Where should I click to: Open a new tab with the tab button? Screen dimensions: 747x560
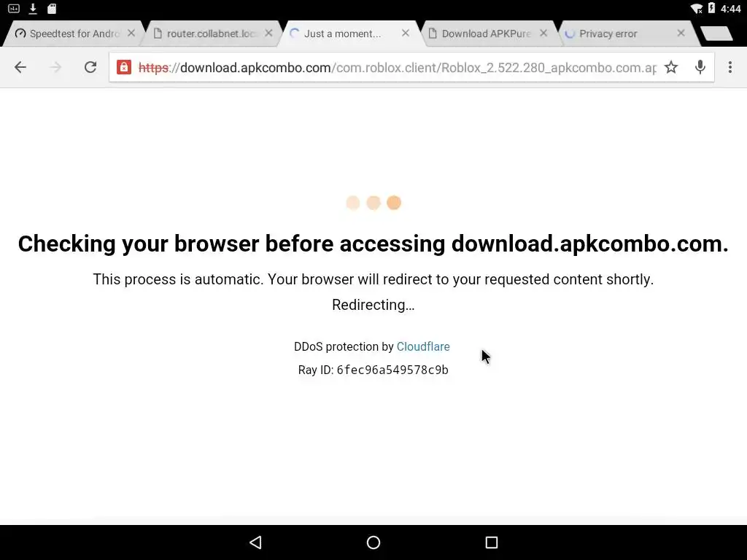point(716,34)
